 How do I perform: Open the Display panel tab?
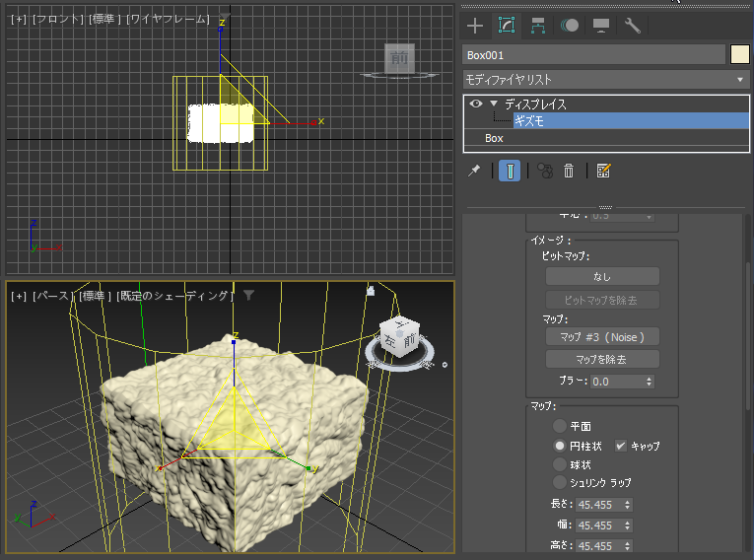[x=601, y=26]
